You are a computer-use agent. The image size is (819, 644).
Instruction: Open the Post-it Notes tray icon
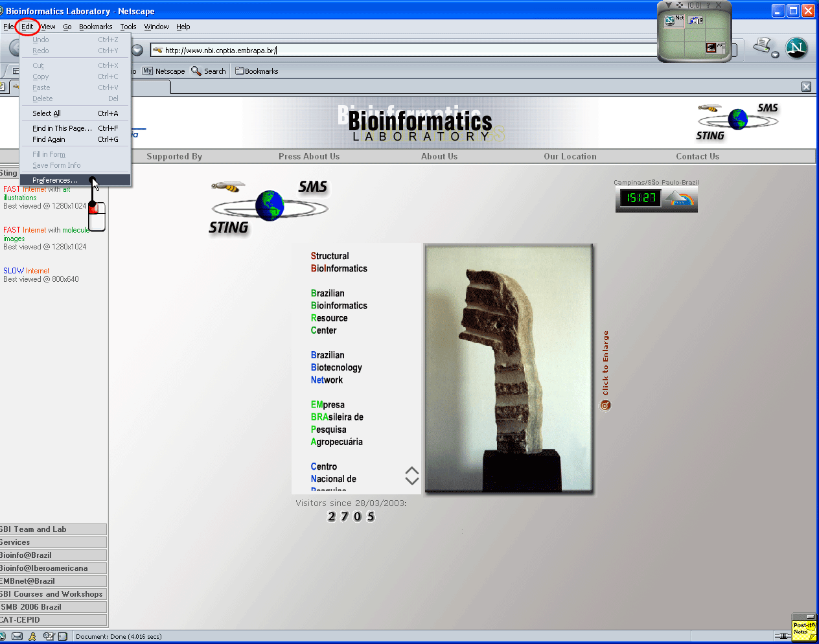pos(803,628)
